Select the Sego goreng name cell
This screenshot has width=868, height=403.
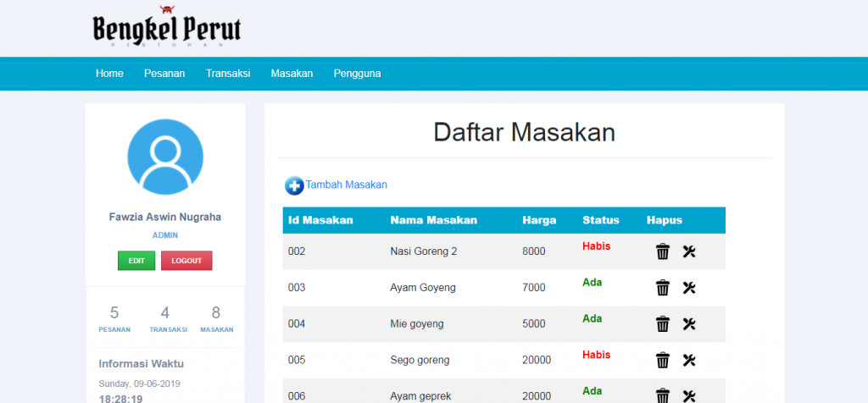(x=420, y=361)
